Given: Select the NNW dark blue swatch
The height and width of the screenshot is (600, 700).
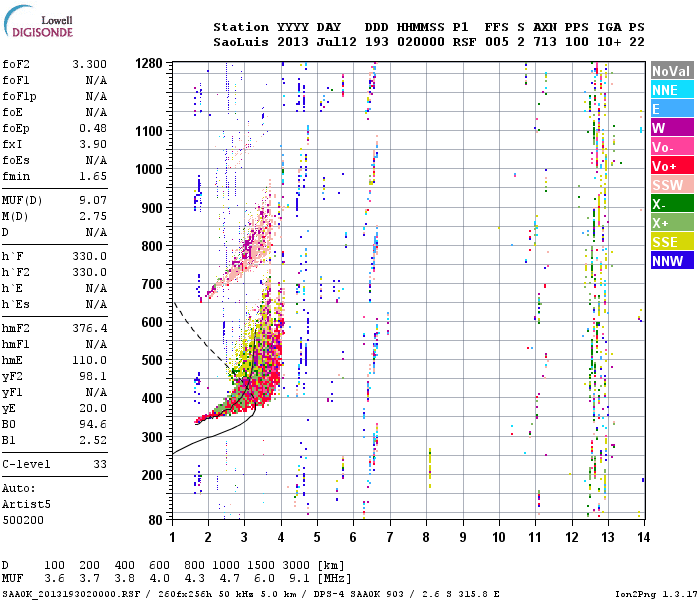Looking at the screenshot, I should tap(672, 261).
